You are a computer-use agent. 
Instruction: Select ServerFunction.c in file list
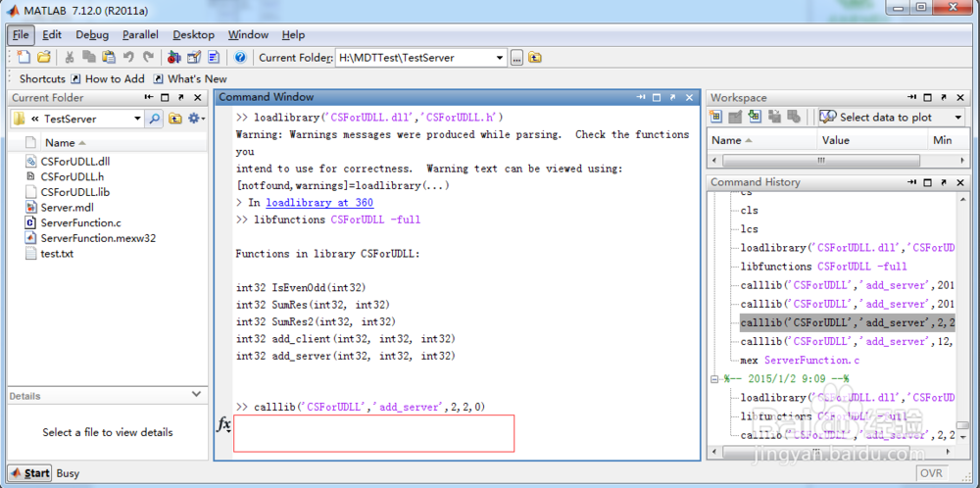[x=80, y=222]
